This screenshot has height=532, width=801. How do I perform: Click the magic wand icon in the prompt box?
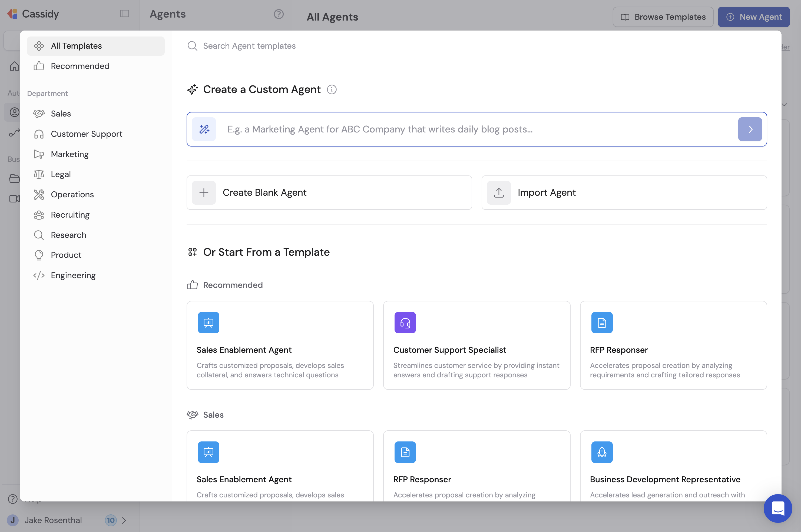(x=204, y=129)
